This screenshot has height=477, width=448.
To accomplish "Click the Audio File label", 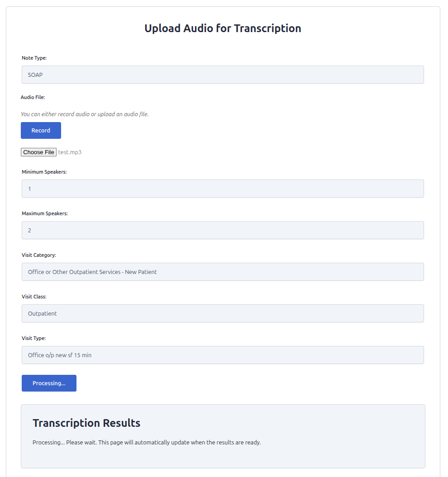I will point(33,97).
